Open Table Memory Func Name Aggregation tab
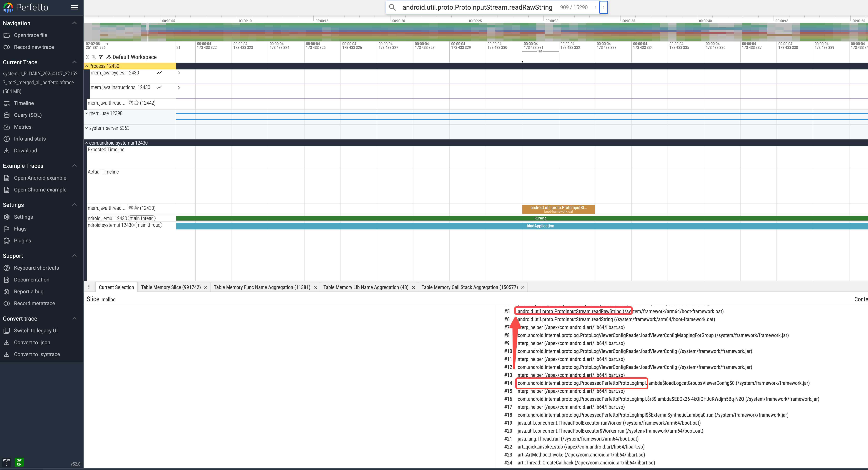The height and width of the screenshot is (470, 868). click(x=262, y=287)
